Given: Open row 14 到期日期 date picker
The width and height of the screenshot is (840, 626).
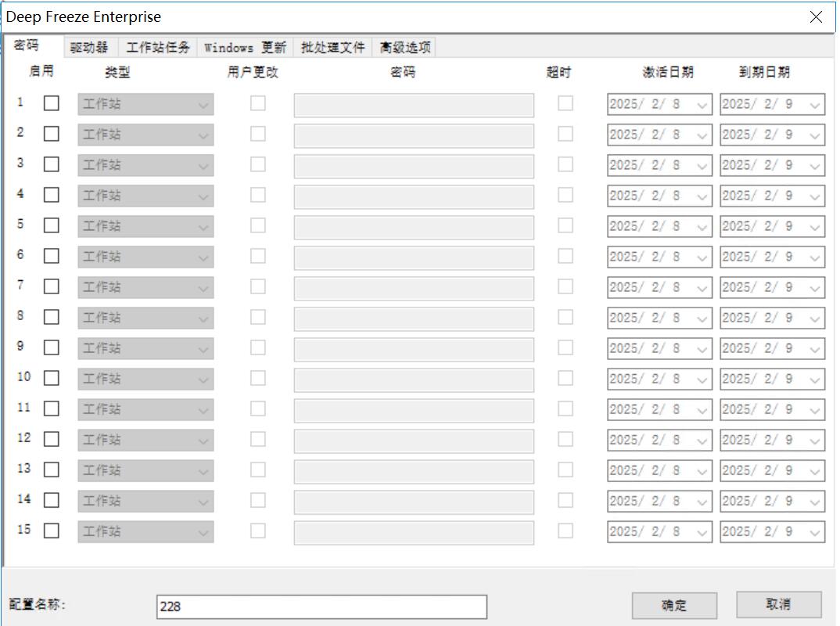Looking at the screenshot, I should pos(815,502).
